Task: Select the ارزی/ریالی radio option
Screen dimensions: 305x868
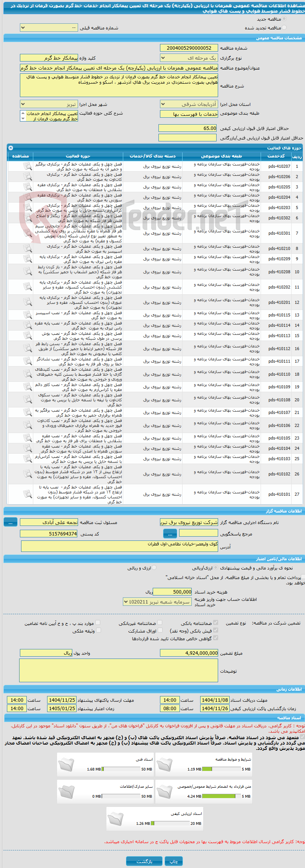Action: [x=216, y=568]
